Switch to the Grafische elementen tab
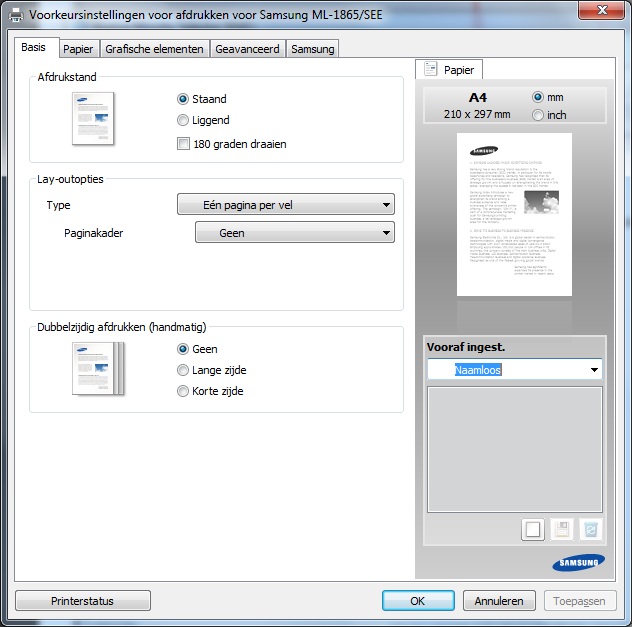This screenshot has height=627, width=632. tap(154, 49)
